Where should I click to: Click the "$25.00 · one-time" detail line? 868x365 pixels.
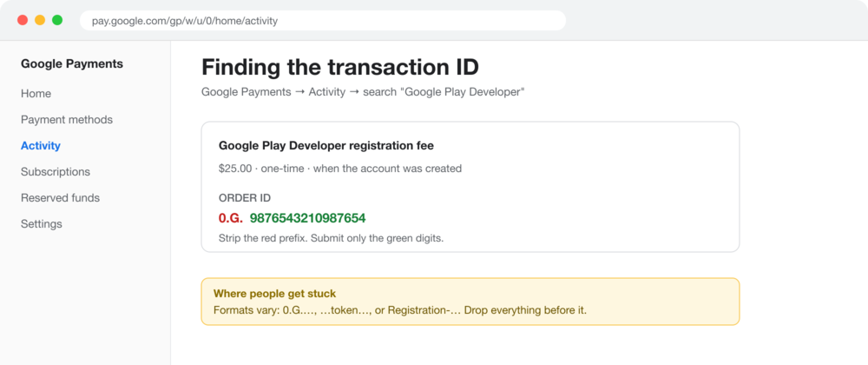click(340, 169)
